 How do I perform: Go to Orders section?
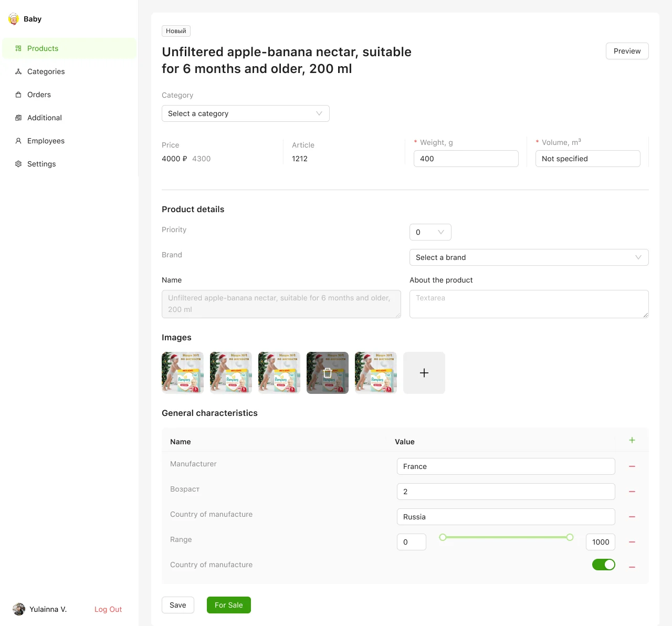coord(69,95)
